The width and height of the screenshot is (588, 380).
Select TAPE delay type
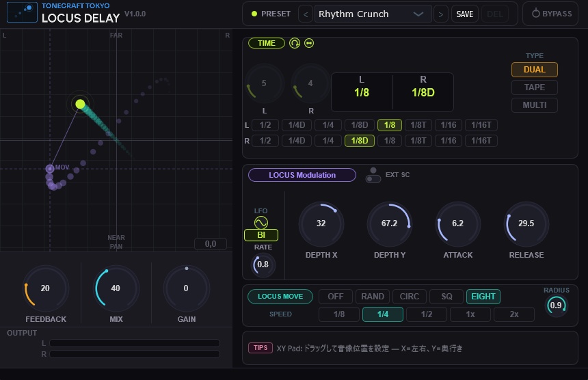tap(535, 87)
